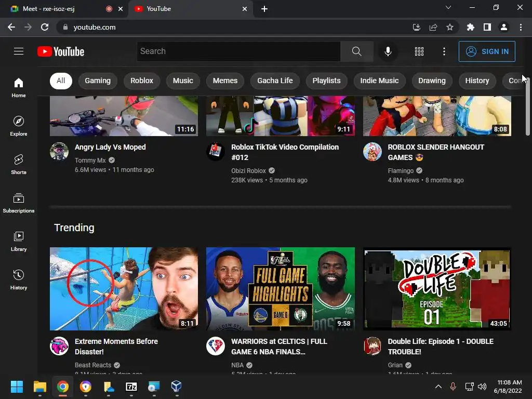Select the Playlists filter chip
The height and width of the screenshot is (399, 532).
click(326, 81)
